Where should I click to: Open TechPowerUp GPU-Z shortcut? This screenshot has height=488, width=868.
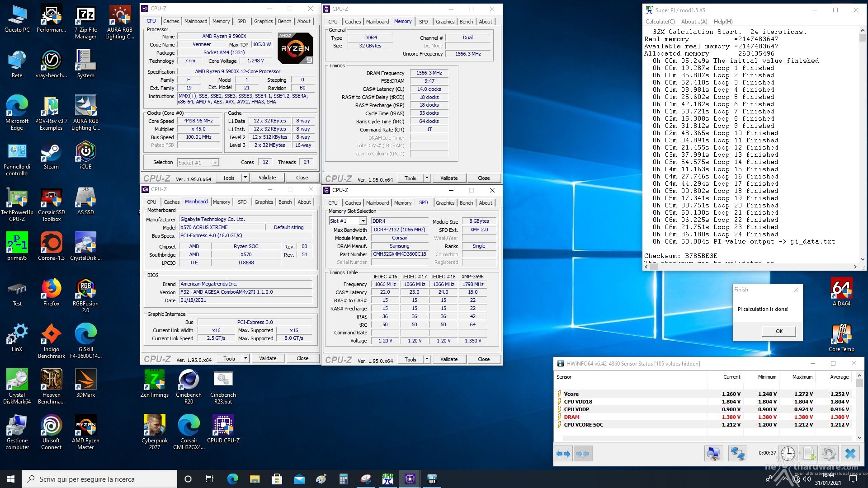pyautogui.click(x=17, y=205)
